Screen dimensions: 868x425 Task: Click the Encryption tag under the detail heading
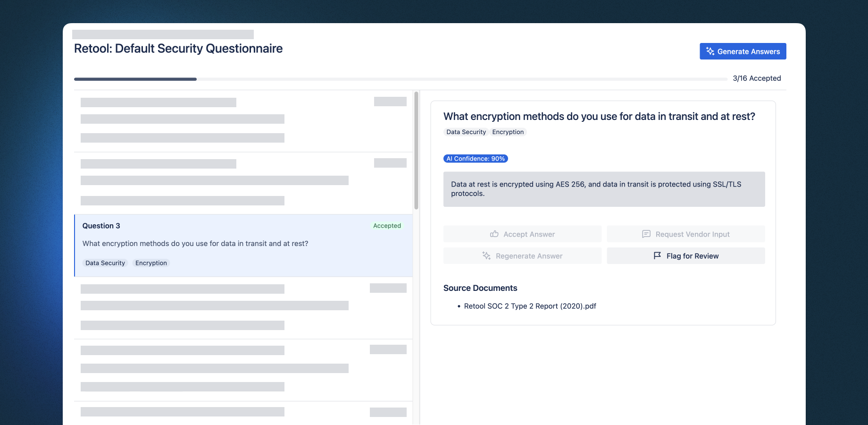(x=508, y=132)
